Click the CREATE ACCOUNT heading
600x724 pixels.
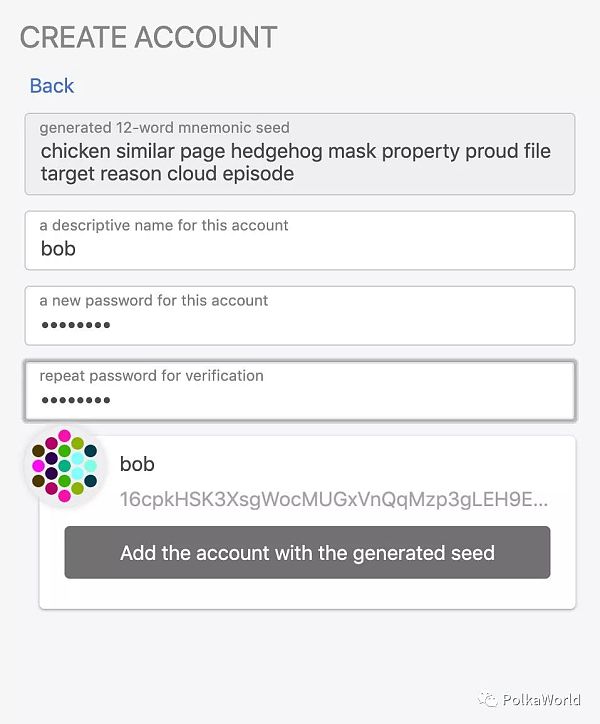point(148,38)
